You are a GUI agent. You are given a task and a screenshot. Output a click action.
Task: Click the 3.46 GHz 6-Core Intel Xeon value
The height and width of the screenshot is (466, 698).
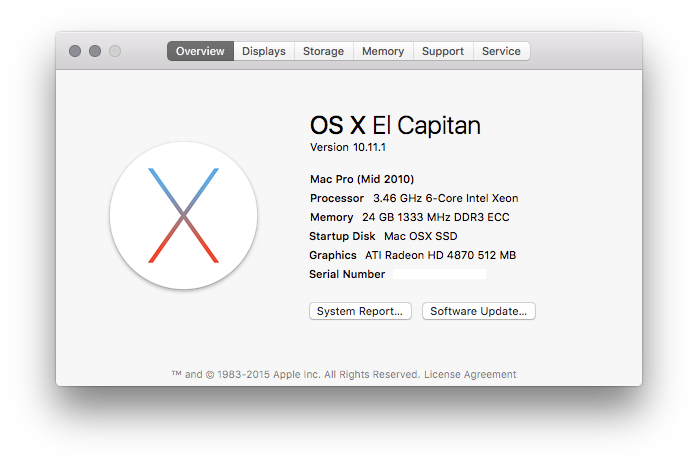click(x=446, y=198)
